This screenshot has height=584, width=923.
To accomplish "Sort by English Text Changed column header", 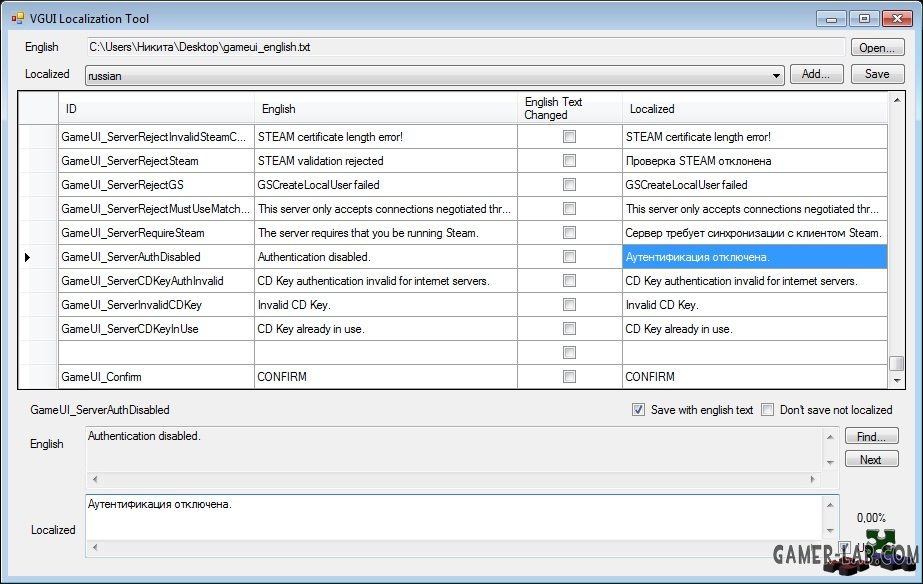I will pyautogui.click(x=569, y=108).
